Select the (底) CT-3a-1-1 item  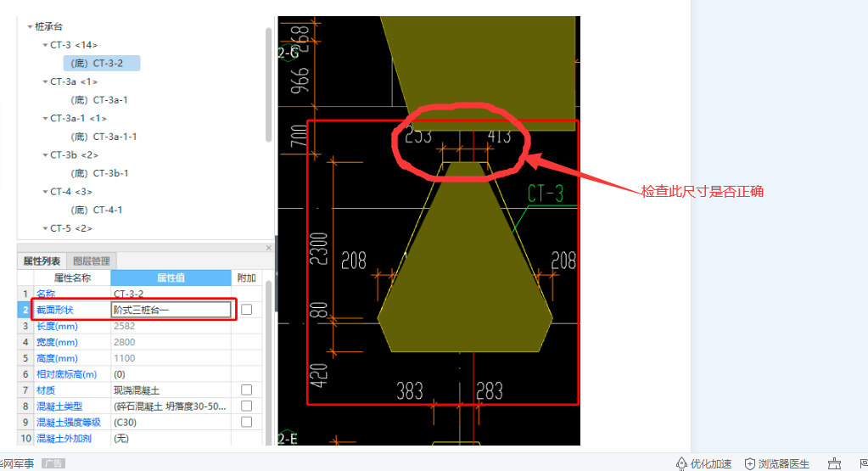click(104, 136)
